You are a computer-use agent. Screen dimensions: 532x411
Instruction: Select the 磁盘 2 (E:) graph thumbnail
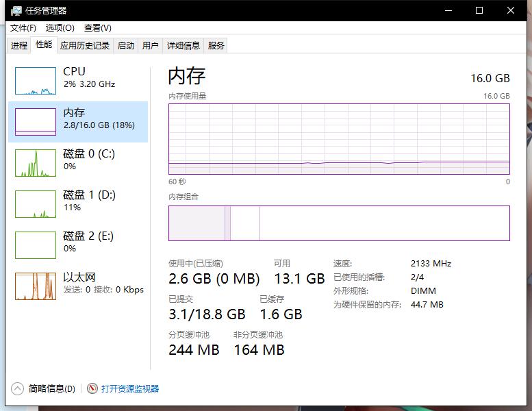pos(36,245)
